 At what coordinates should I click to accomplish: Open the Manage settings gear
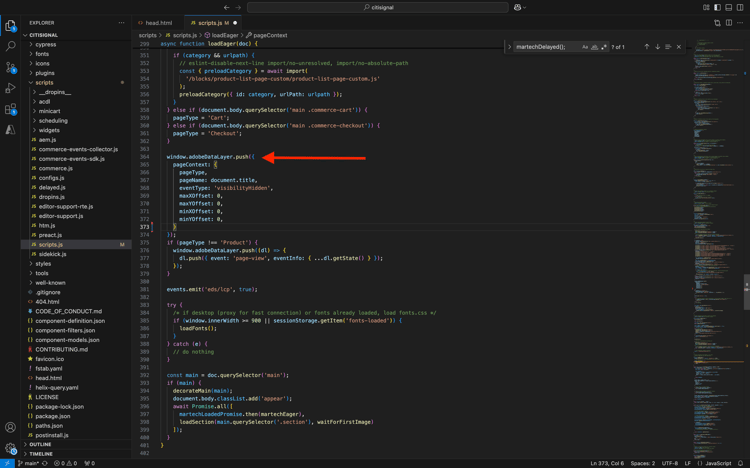click(x=11, y=448)
